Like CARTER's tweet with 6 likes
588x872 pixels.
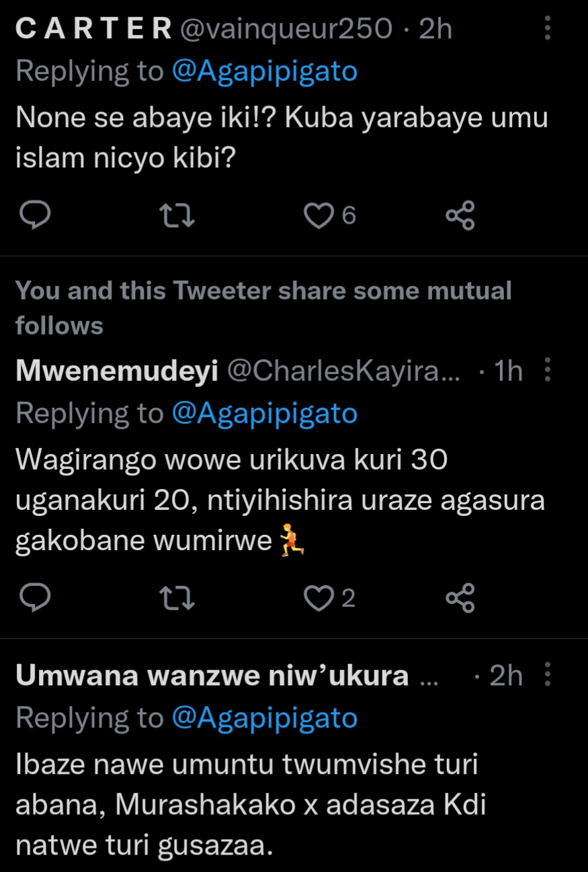point(319,216)
